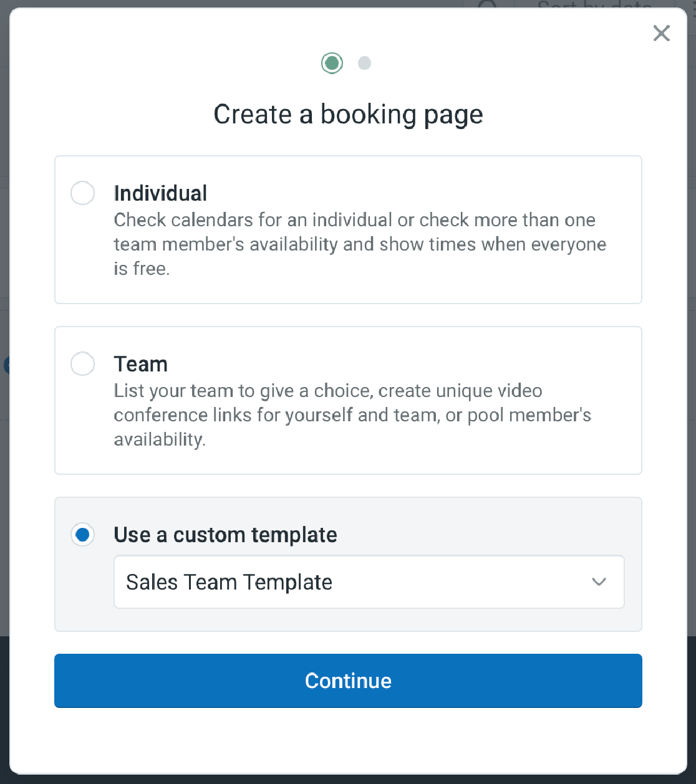
Task: Expand the custom template choices list
Action: coord(369,582)
